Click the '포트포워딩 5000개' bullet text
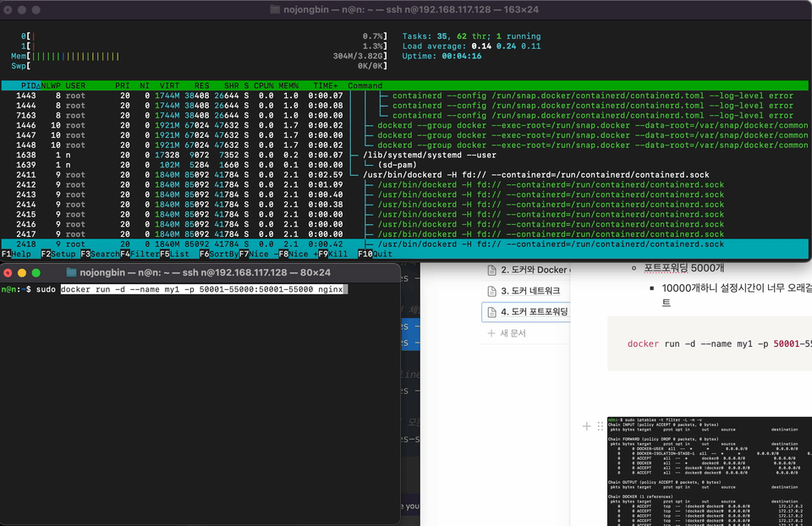Viewport: 812px width, 526px height. pyautogui.click(x=684, y=268)
